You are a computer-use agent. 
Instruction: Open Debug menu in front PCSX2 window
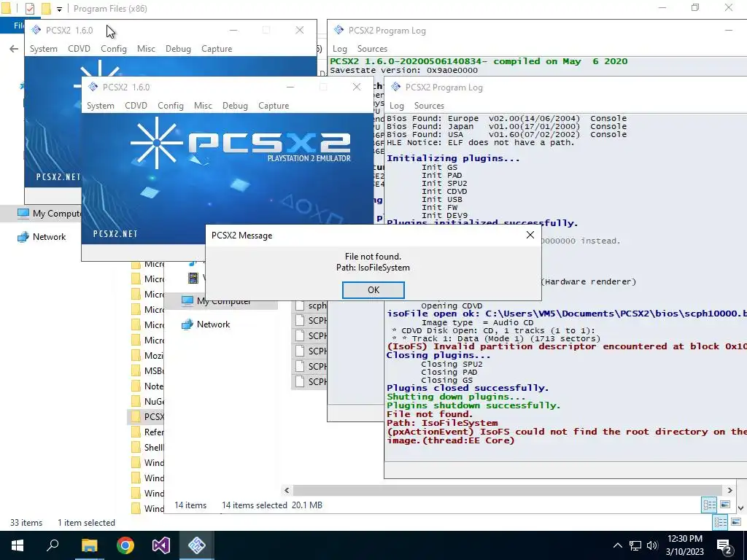point(235,106)
